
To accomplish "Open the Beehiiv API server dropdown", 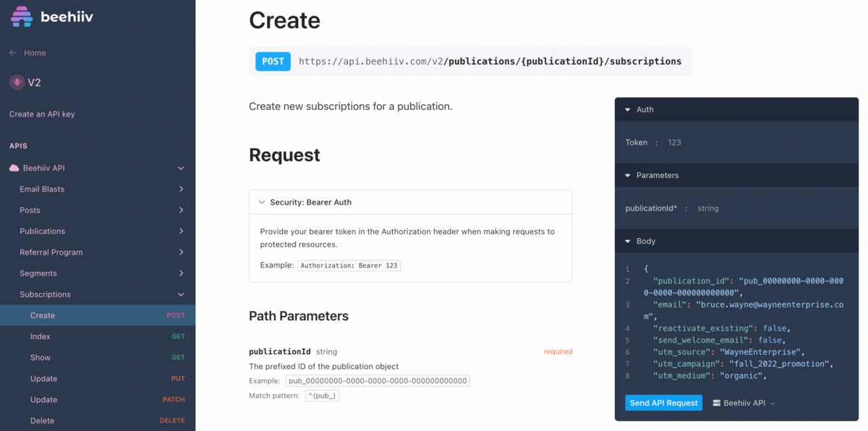I will coord(744,403).
